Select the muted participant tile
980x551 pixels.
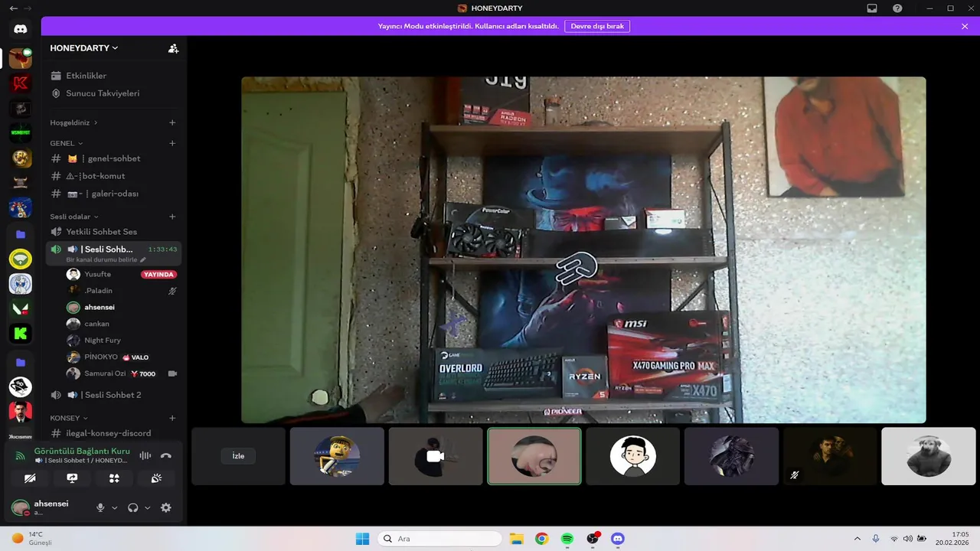(x=830, y=456)
